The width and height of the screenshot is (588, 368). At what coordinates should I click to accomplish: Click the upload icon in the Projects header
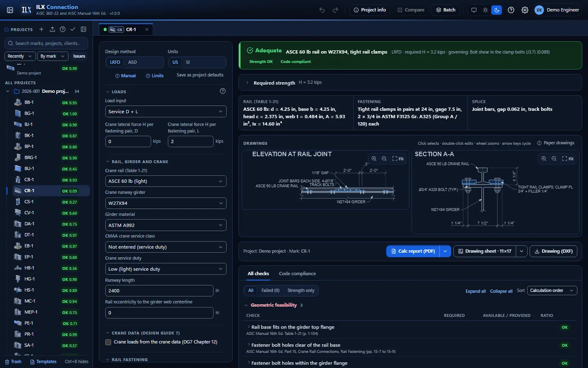click(52, 29)
